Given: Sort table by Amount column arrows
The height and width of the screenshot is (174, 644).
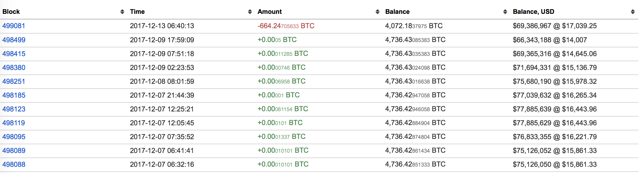Looking at the screenshot, I should tap(378, 12).
